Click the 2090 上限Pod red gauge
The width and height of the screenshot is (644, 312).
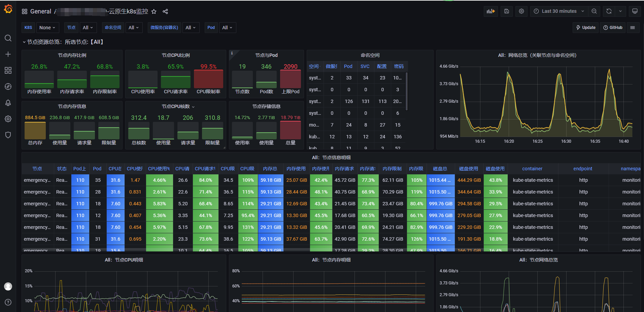tap(291, 79)
